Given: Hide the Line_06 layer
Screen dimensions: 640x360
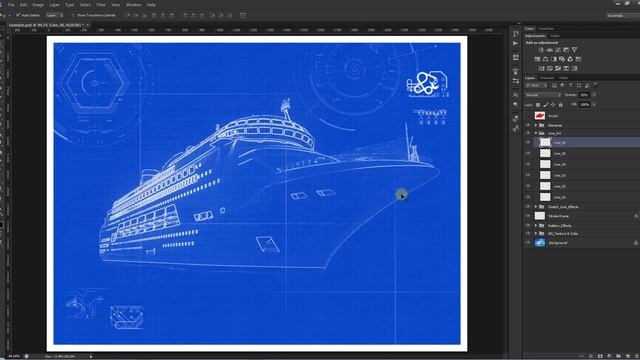Looking at the screenshot, I should pos(528,142).
